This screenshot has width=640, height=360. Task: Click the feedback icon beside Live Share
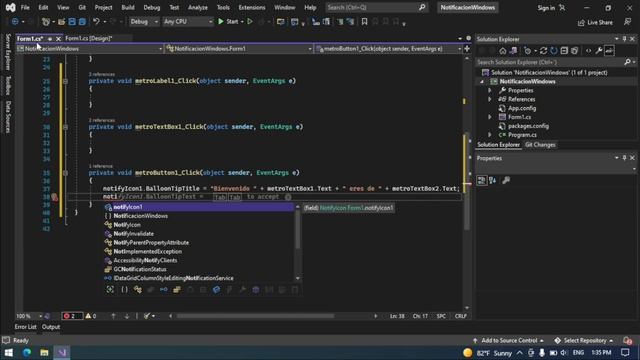coord(628,22)
